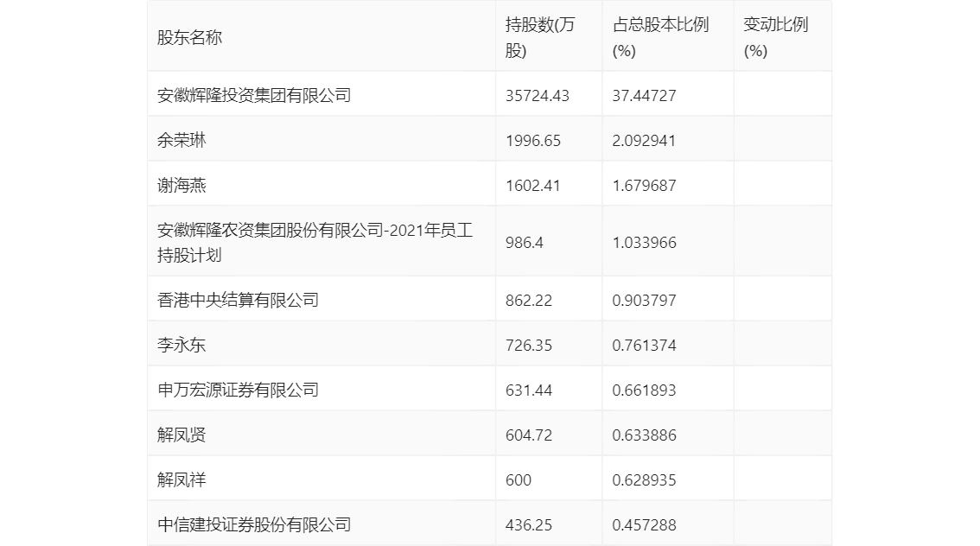The image size is (980, 546).
Task: Click the 986.4 shares cell
Action: (524, 243)
